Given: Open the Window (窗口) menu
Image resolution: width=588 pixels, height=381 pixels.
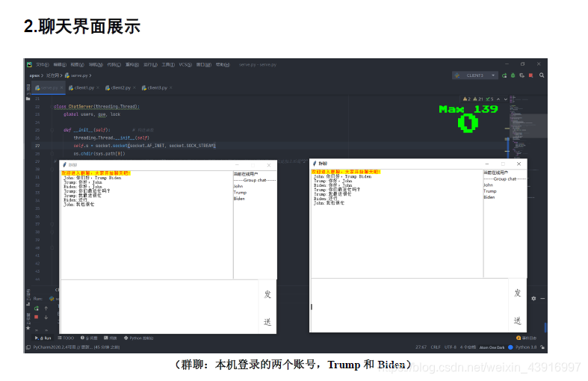Looking at the screenshot, I should coord(204,65).
